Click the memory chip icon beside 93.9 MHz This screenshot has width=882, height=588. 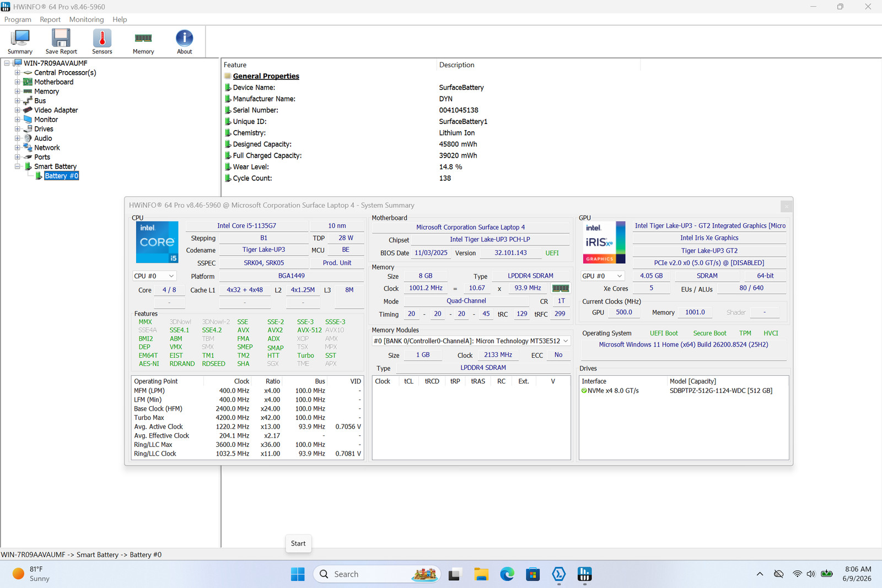[561, 288]
